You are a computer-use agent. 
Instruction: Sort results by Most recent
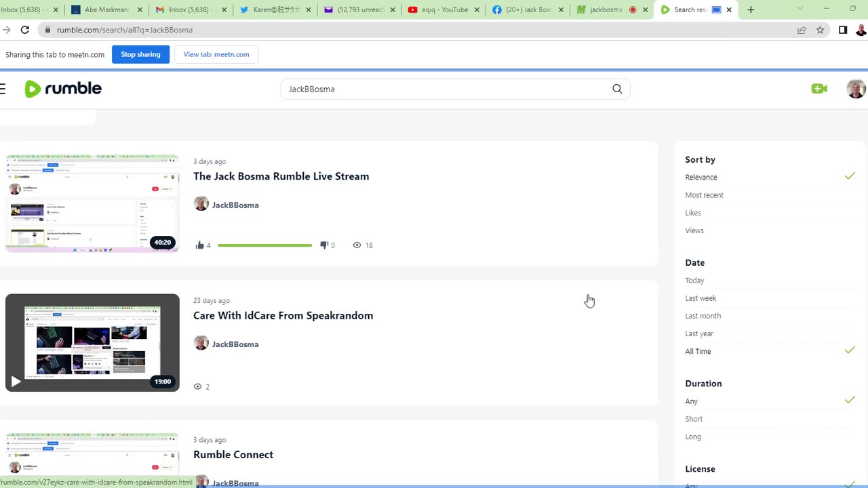pyautogui.click(x=704, y=195)
